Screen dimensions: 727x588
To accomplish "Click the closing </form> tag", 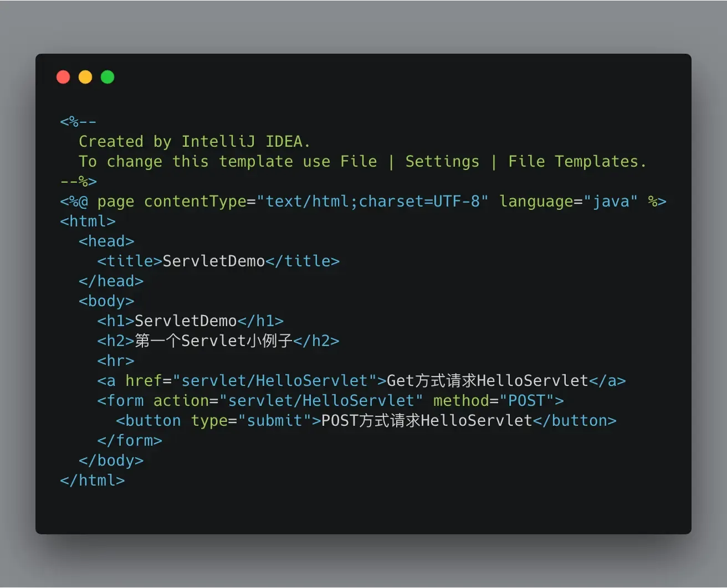I will click(130, 441).
